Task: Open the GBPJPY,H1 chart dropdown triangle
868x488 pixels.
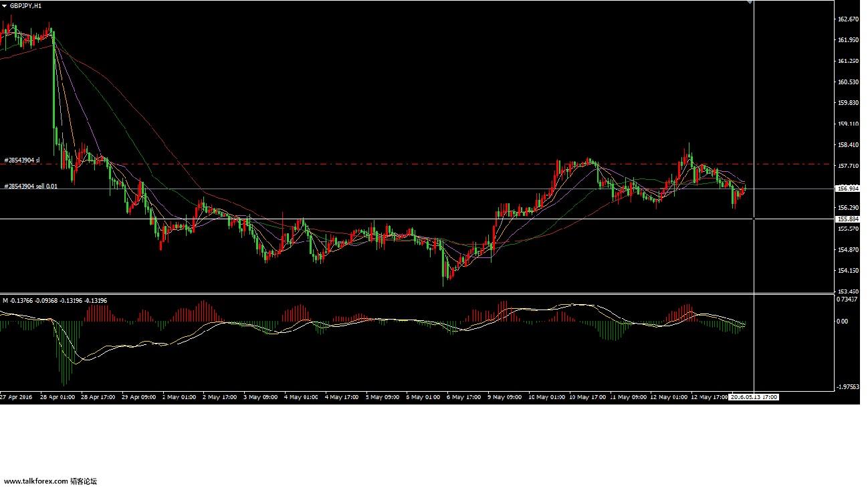Action: coord(4,5)
